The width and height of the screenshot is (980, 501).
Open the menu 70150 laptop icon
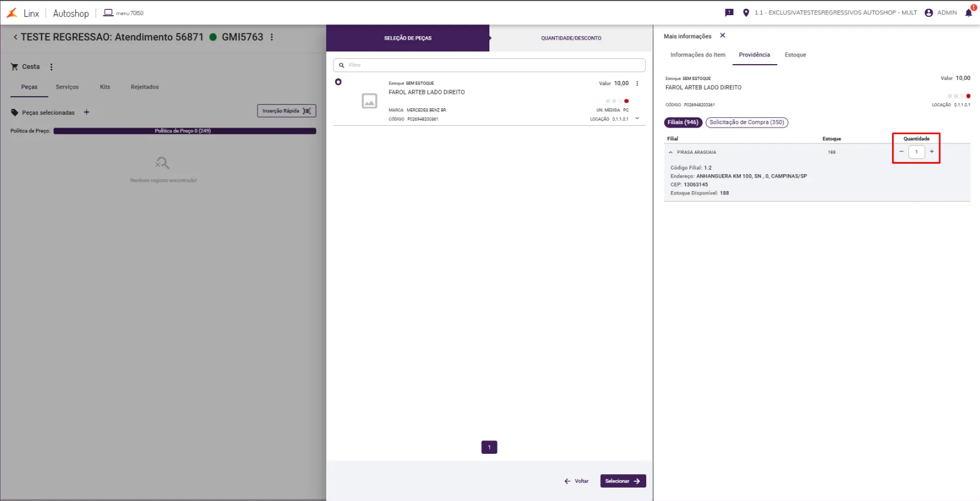pos(108,12)
